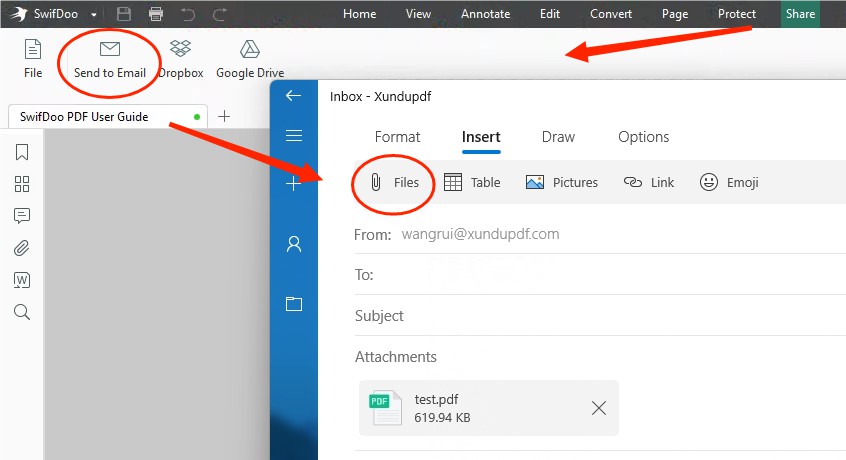
Task: Open the View ribbon tab
Action: pyautogui.click(x=418, y=14)
